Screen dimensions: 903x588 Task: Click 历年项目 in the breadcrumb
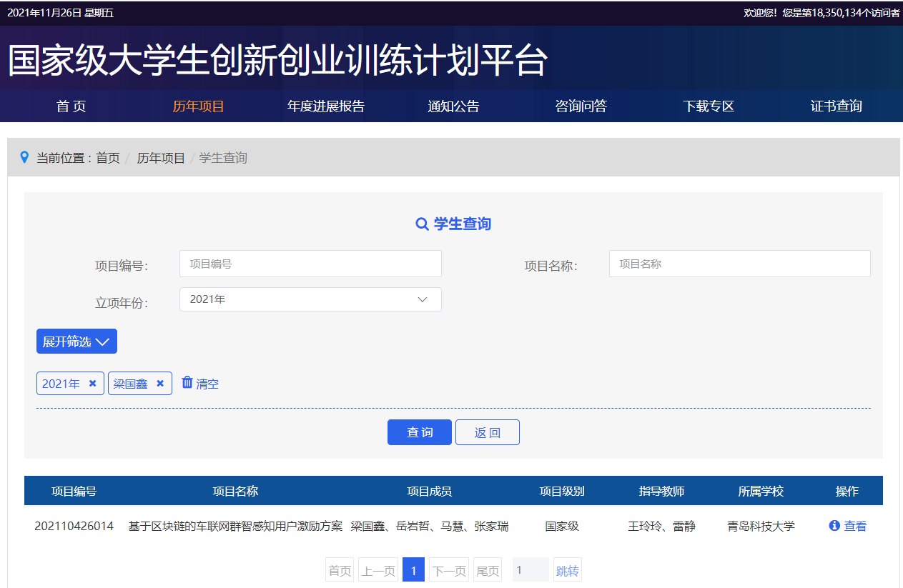click(x=161, y=158)
